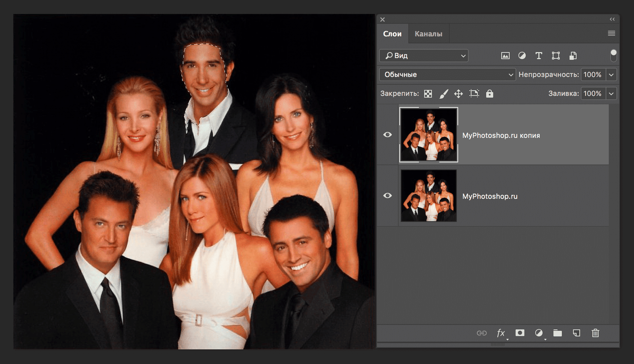Hide the bottom MyPhotoshop.ru layer
The height and width of the screenshot is (364, 634).
point(388,196)
